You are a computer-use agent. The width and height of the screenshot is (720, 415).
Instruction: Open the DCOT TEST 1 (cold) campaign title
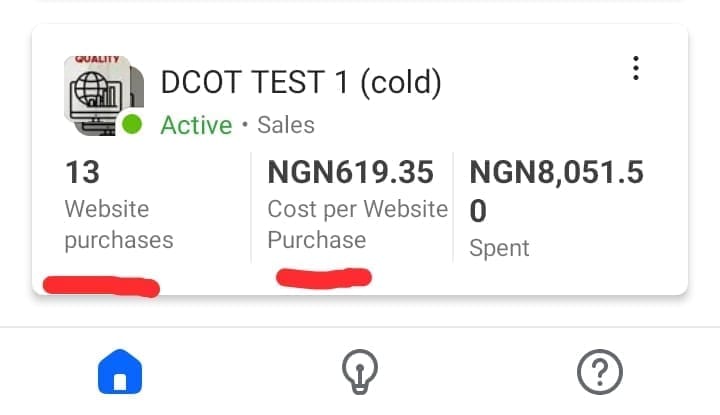(301, 82)
